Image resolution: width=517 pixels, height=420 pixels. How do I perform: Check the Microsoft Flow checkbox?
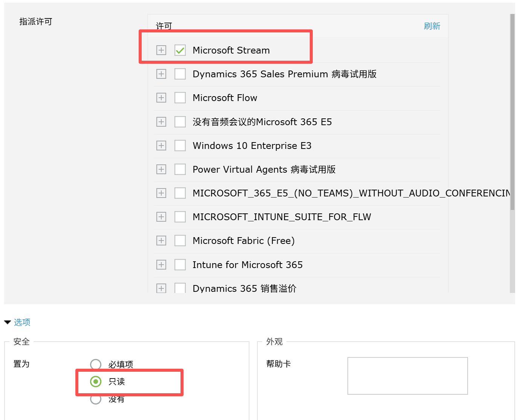(180, 98)
